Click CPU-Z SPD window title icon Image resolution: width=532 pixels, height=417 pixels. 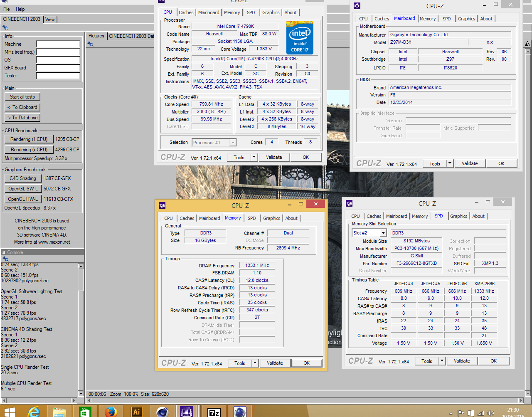pyautogui.click(x=349, y=203)
